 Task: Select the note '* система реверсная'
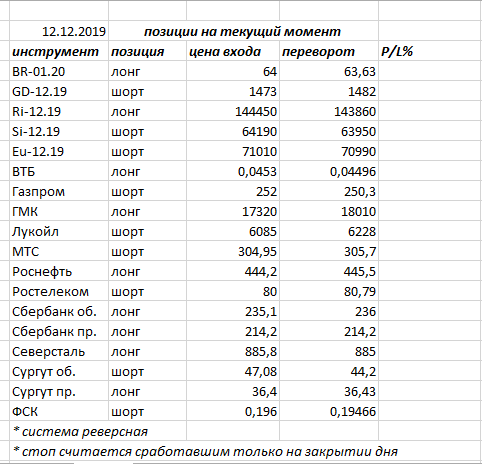pyautogui.click(x=80, y=431)
